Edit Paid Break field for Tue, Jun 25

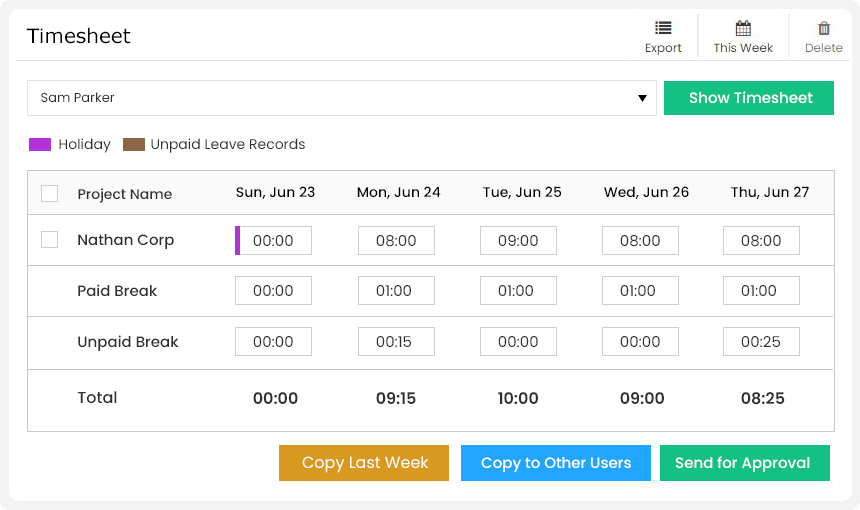[518, 291]
